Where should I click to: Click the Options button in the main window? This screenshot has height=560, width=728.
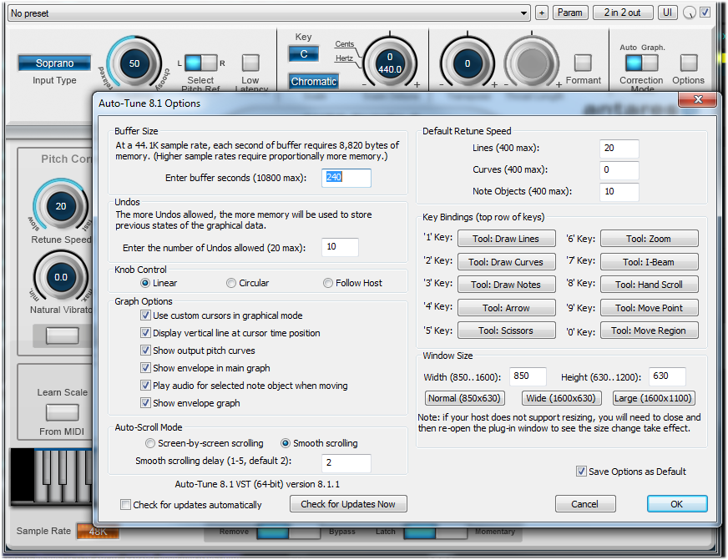pyautogui.click(x=689, y=63)
